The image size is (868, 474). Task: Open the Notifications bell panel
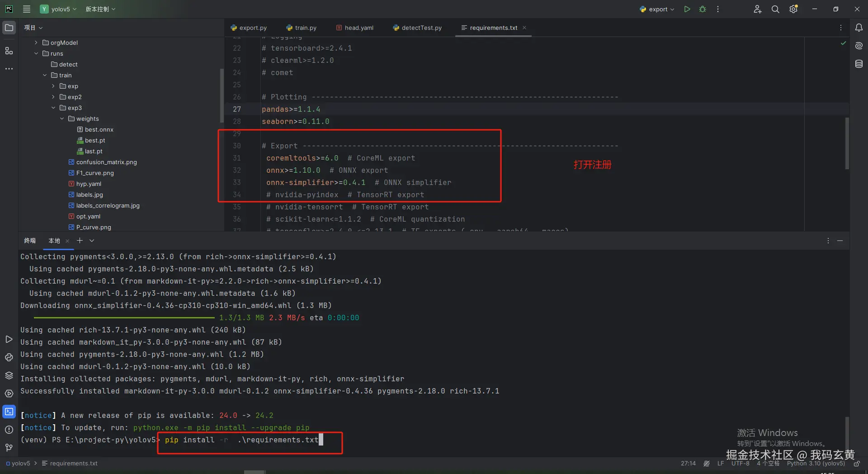pos(859,28)
